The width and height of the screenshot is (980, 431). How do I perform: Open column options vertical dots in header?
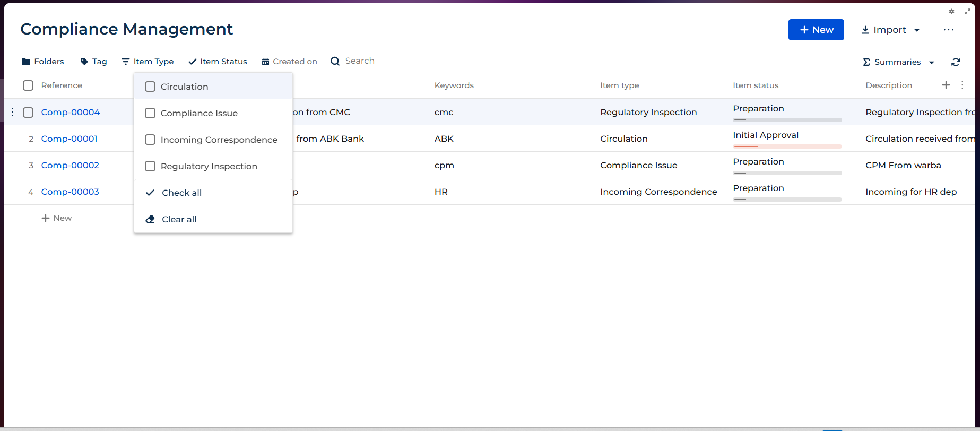pyautogui.click(x=962, y=85)
